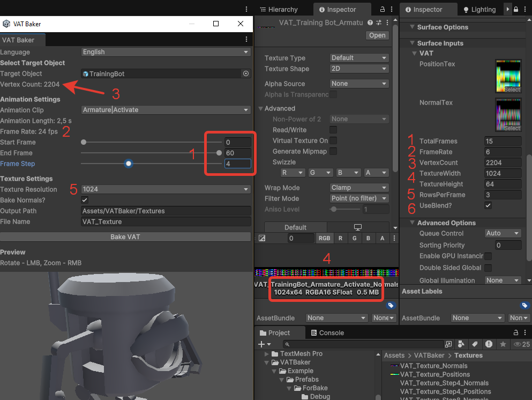Open middle Inspector panel kebab menu
This screenshot has height=400, width=532.
392,9
